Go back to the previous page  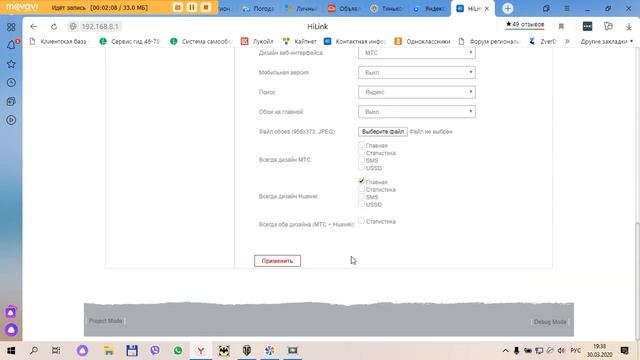[x=33, y=27]
